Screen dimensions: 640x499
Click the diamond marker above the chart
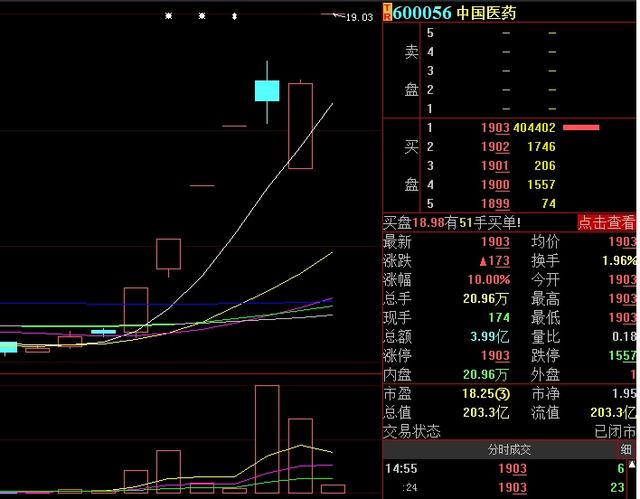[x=234, y=16]
